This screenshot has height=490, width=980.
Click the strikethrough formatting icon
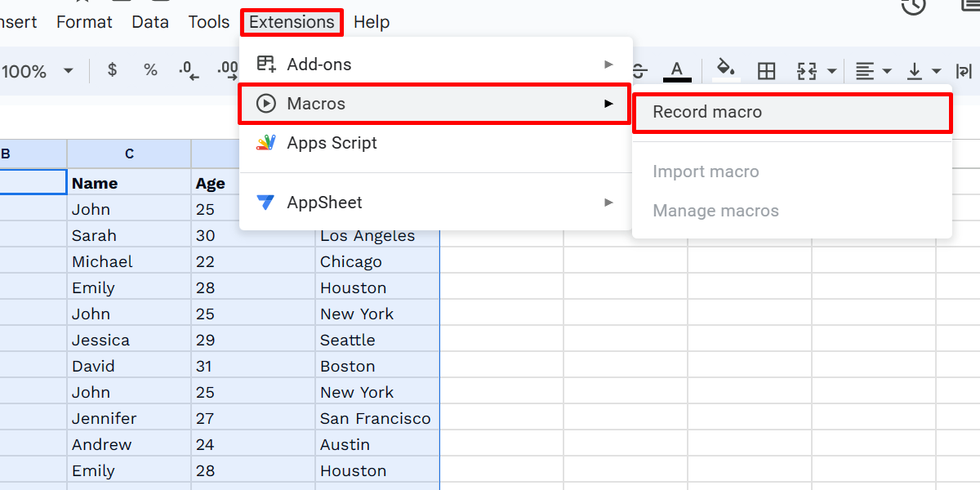[x=639, y=71]
